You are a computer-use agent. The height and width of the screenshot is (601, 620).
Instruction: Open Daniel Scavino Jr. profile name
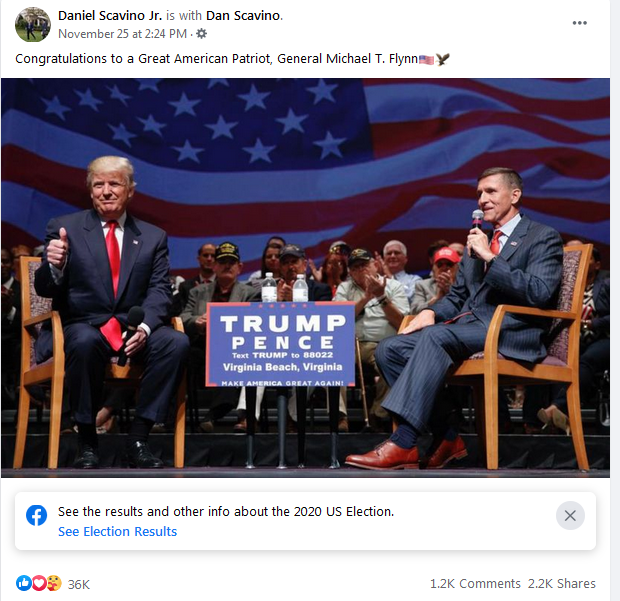click(110, 15)
